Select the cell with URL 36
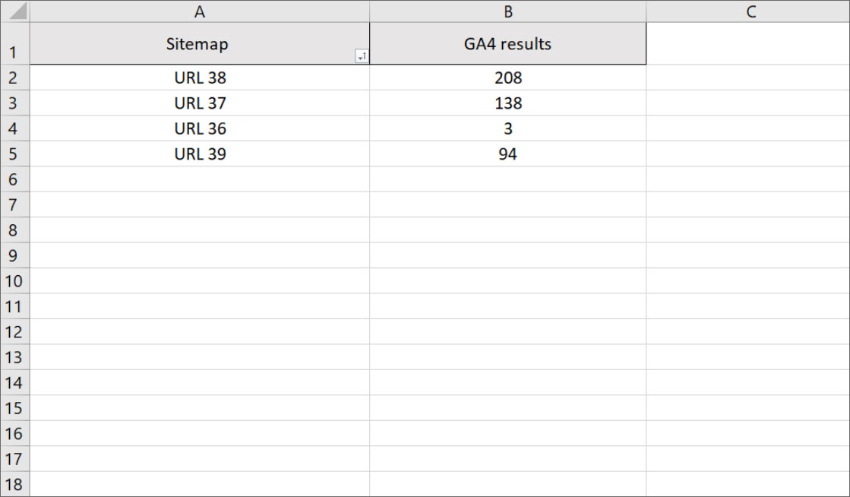 coord(200,128)
